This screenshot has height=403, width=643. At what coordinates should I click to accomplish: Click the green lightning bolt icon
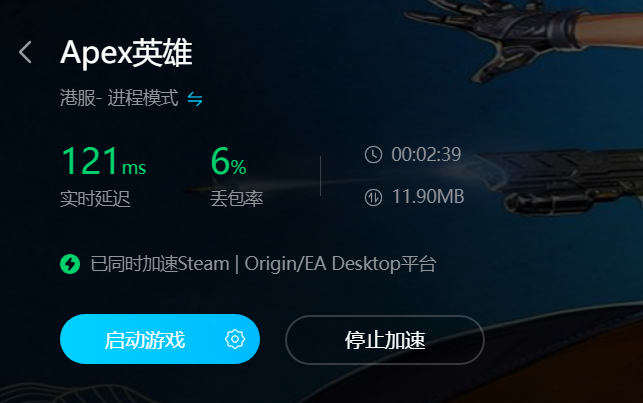click(70, 264)
